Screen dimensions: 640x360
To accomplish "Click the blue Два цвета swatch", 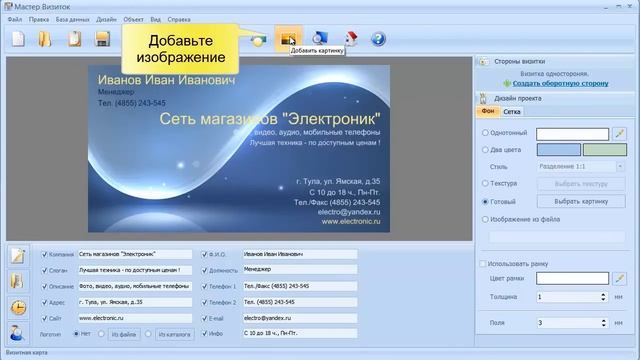I will pos(558,150).
